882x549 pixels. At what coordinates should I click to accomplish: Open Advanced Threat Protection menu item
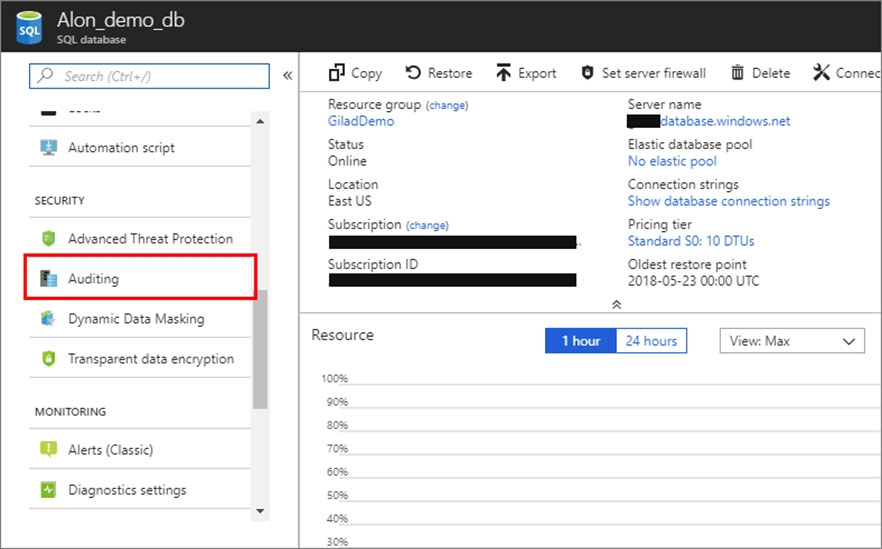point(140,238)
